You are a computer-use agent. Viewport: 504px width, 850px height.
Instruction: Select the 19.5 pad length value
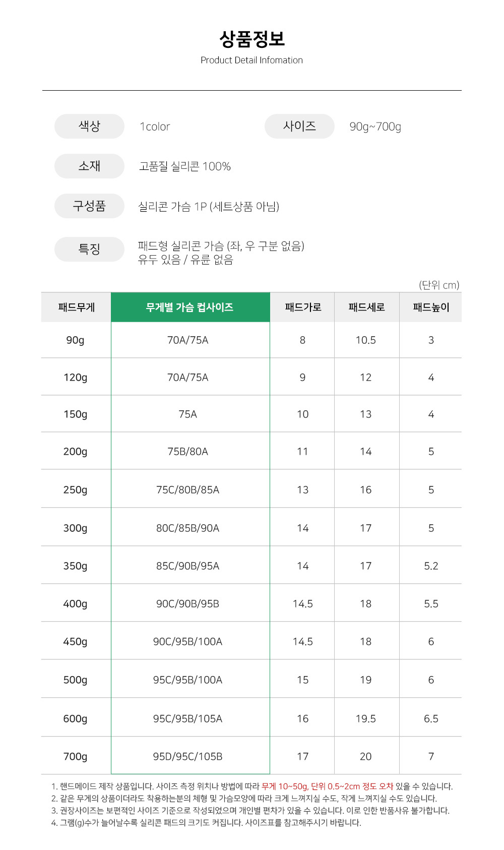click(x=366, y=718)
